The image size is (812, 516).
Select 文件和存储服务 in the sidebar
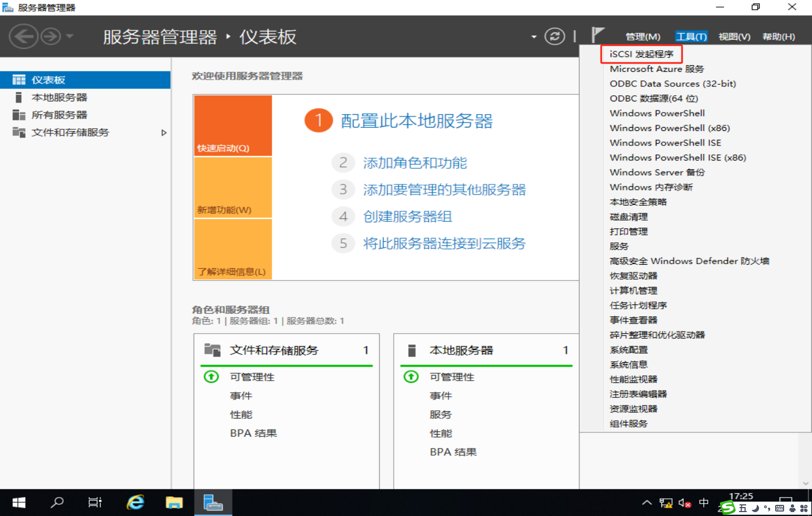(x=85, y=132)
